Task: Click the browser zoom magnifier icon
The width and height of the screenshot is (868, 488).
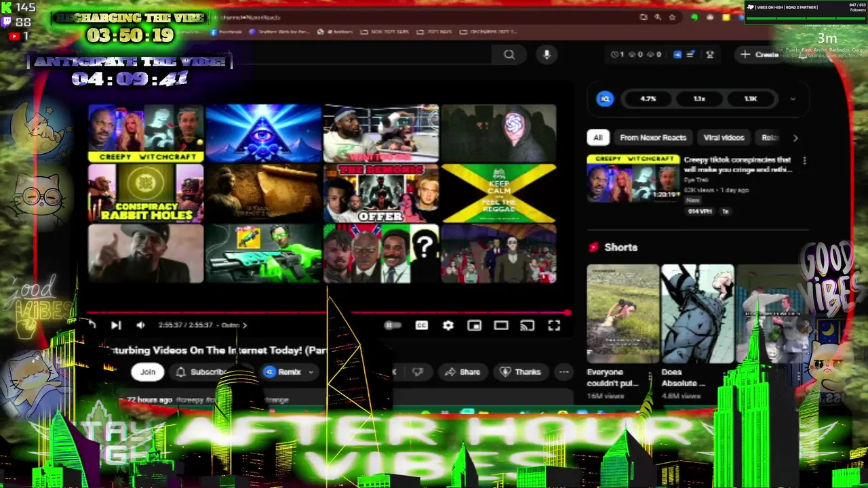Action: point(658,17)
